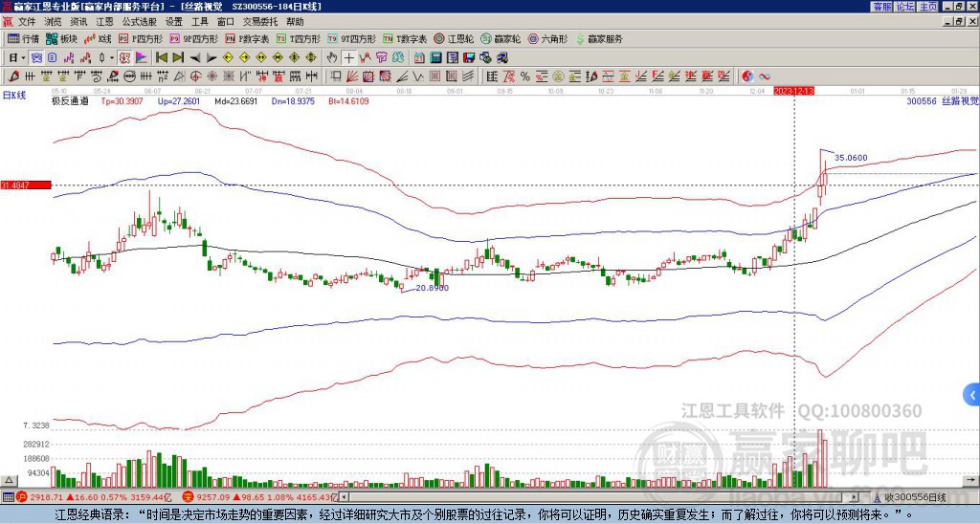This screenshot has height=524, width=980.
Task: Click the triangle protractor drawing icon
Action: point(179,76)
